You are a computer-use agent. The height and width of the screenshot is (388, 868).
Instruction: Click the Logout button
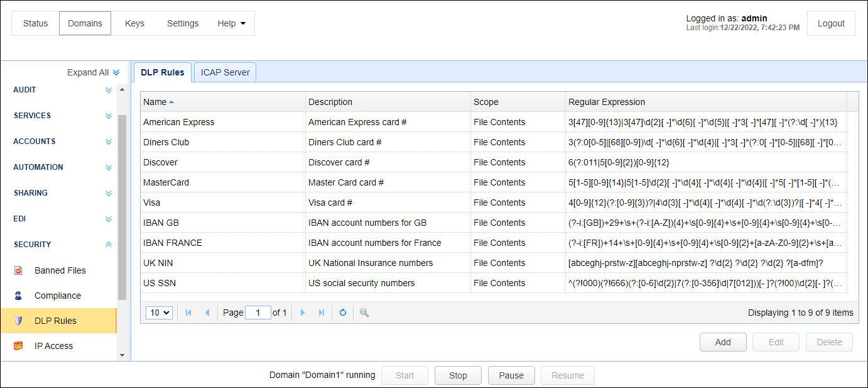(x=831, y=23)
